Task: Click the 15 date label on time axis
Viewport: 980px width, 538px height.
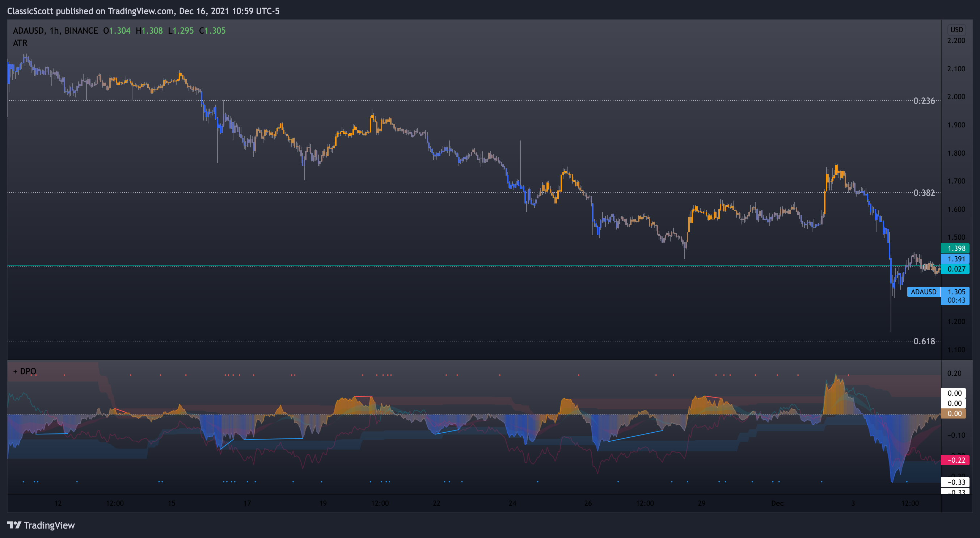Action: point(172,503)
